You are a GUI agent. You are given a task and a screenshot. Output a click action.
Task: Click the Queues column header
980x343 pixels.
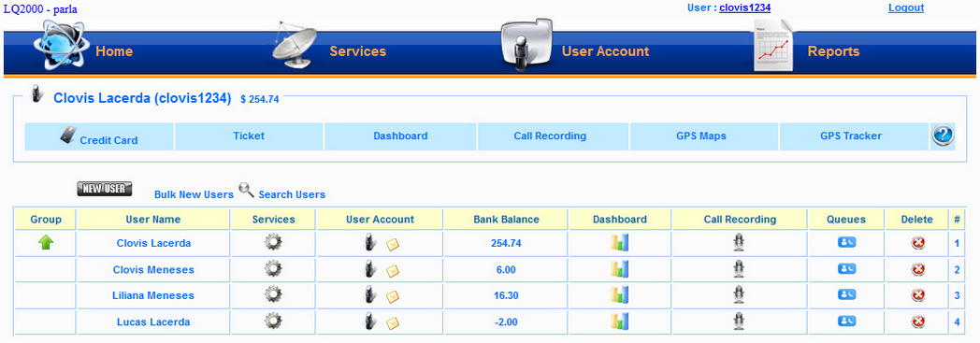pos(846,220)
